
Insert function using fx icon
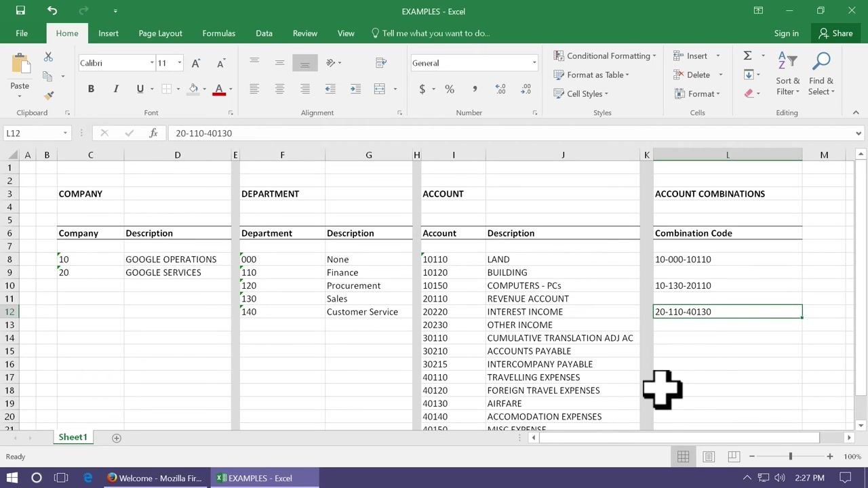click(153, 133)
